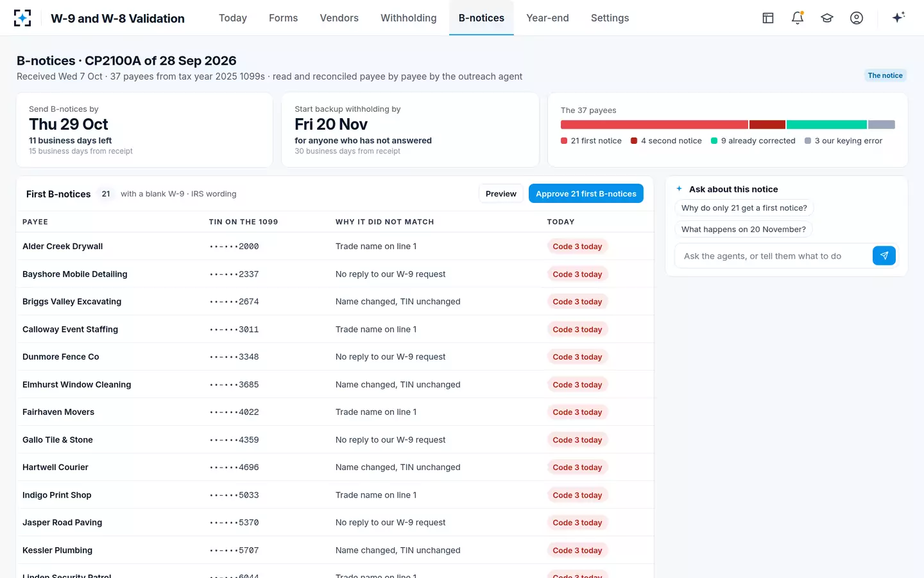Switch to the Today tab
Image resolution: width=924 pixels, height=578 pixels.
pyautogui.click(x=233, y=18)
